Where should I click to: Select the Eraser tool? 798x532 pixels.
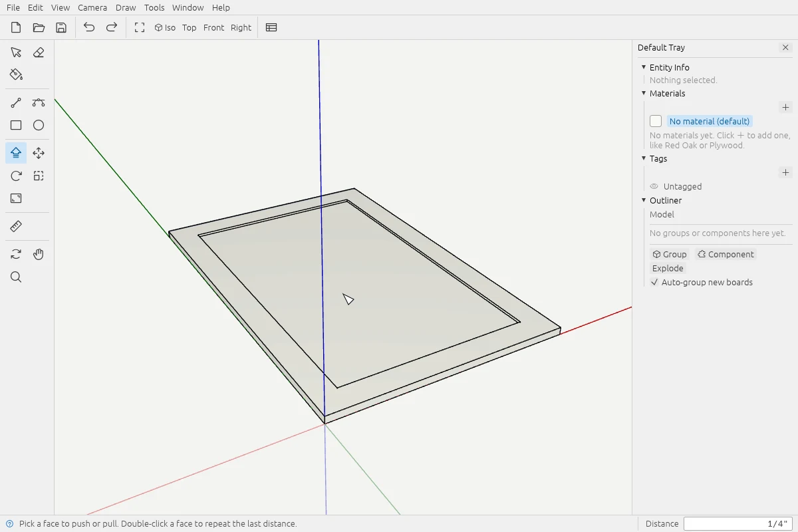pos(39,52)
